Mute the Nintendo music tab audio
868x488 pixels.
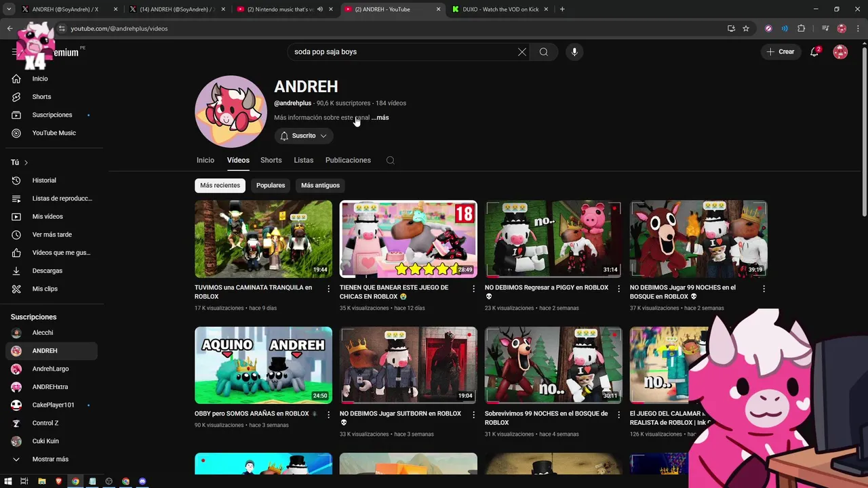[319, 9]
